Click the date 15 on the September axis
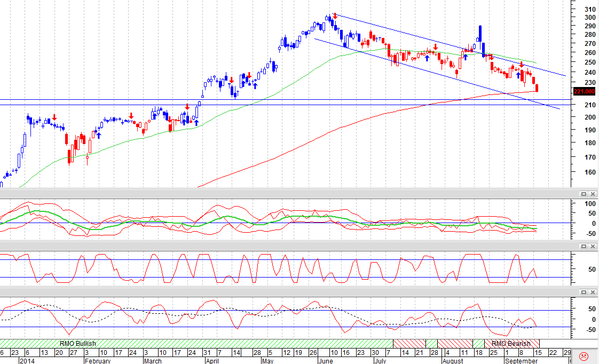The width and height of the screenshot is (599, 364). pyautogui.click(x=538, y=353)
